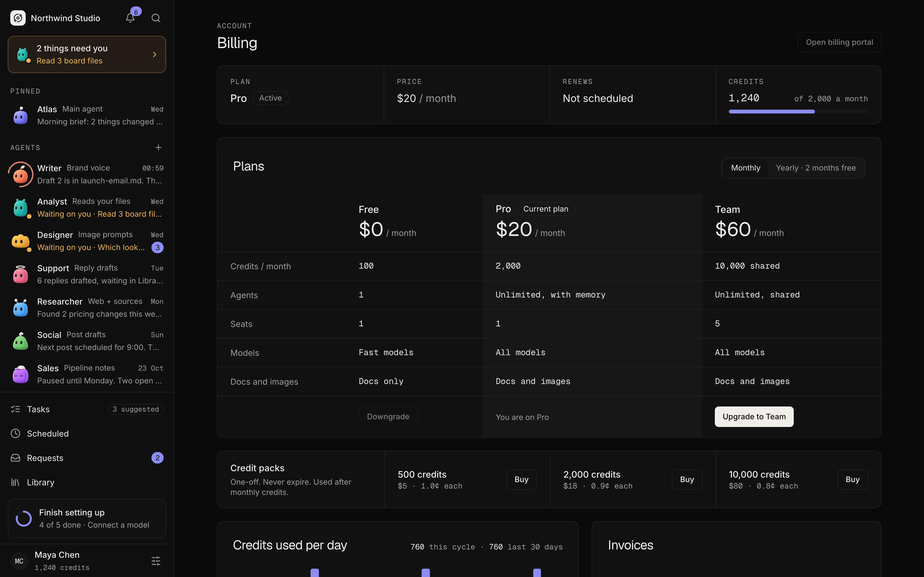Open the notifications bell

click(130, 18)
